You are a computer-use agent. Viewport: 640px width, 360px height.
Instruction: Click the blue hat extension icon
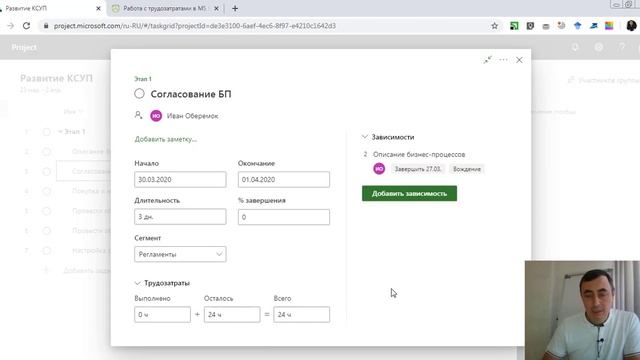[578, 26]
